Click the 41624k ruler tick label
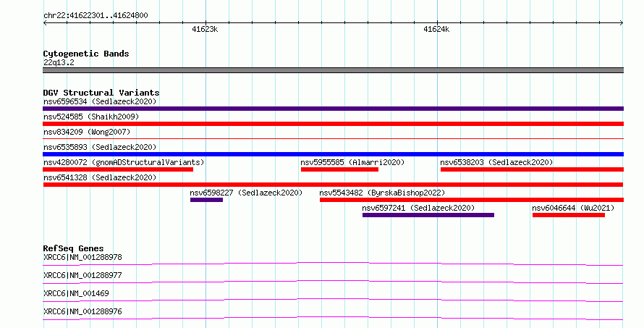 (436, 30)
